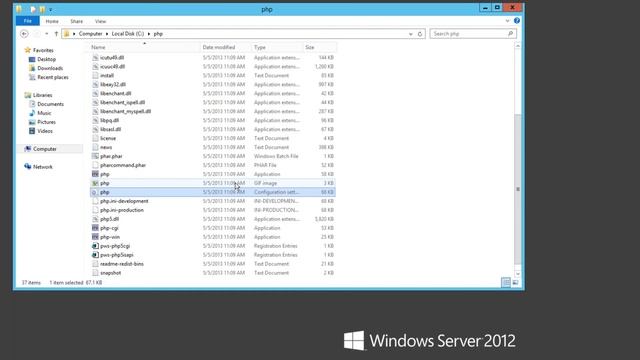Select the php-cgi application icon
The width and height of the screenshot is (640, 360).
coord(95,228)
